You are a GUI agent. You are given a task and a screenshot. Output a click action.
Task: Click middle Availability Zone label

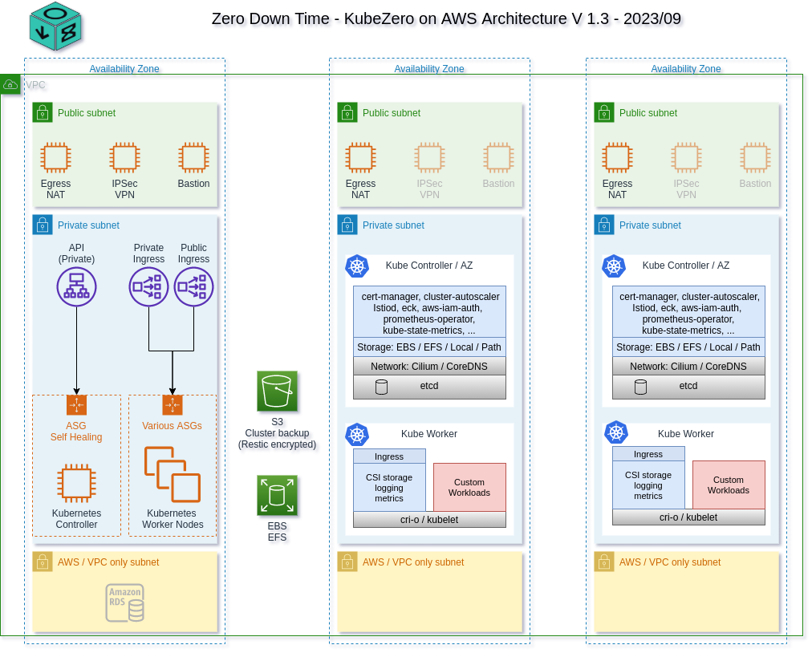(x=429, y=69)
